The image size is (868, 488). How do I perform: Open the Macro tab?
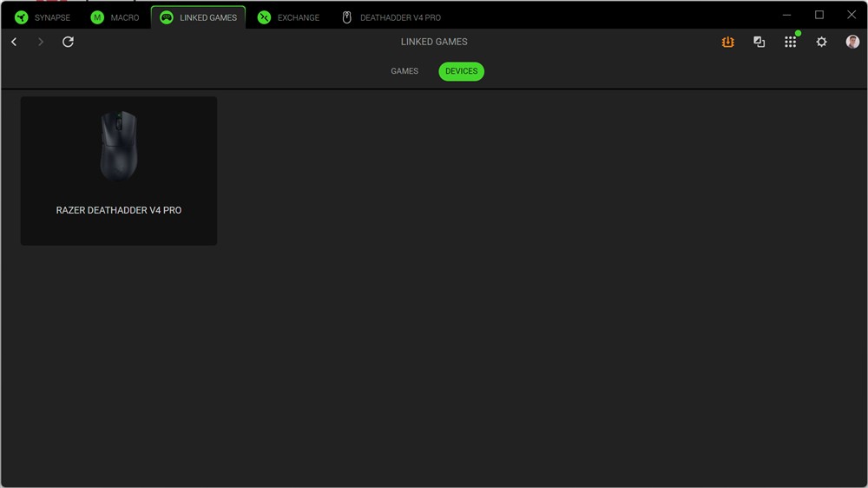(115, 17)
